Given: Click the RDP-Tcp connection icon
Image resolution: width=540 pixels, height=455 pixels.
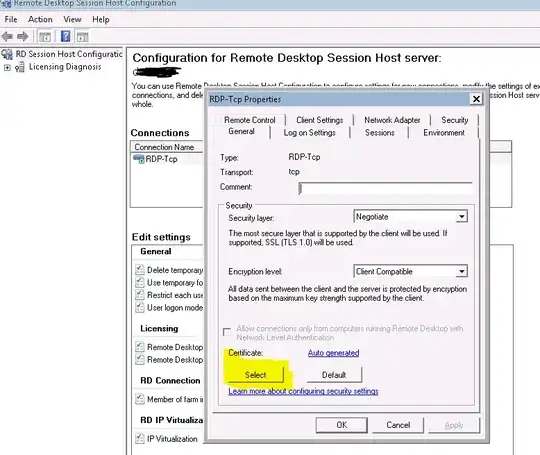Looking at the screenshot, I should [139, 159].
